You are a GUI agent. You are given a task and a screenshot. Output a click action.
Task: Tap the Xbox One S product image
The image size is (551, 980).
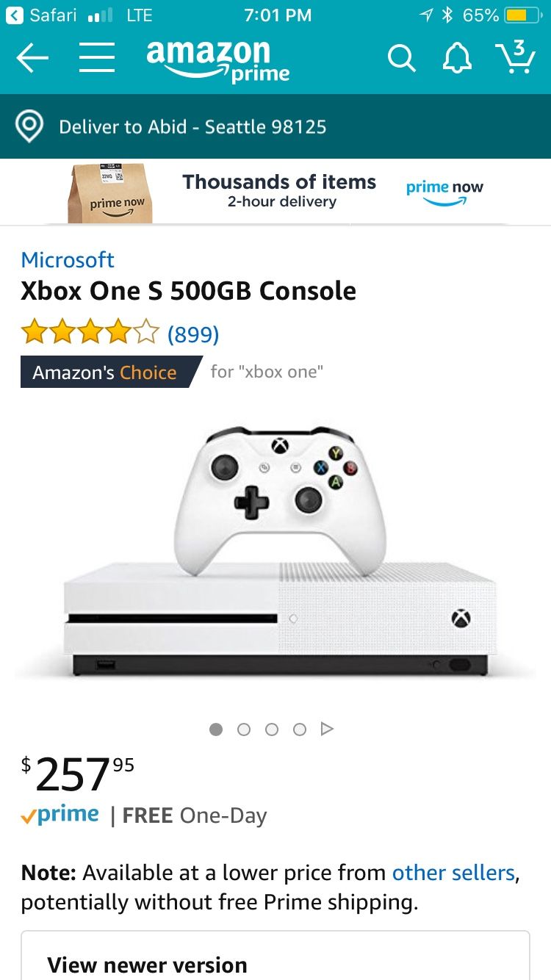[275, 551]
